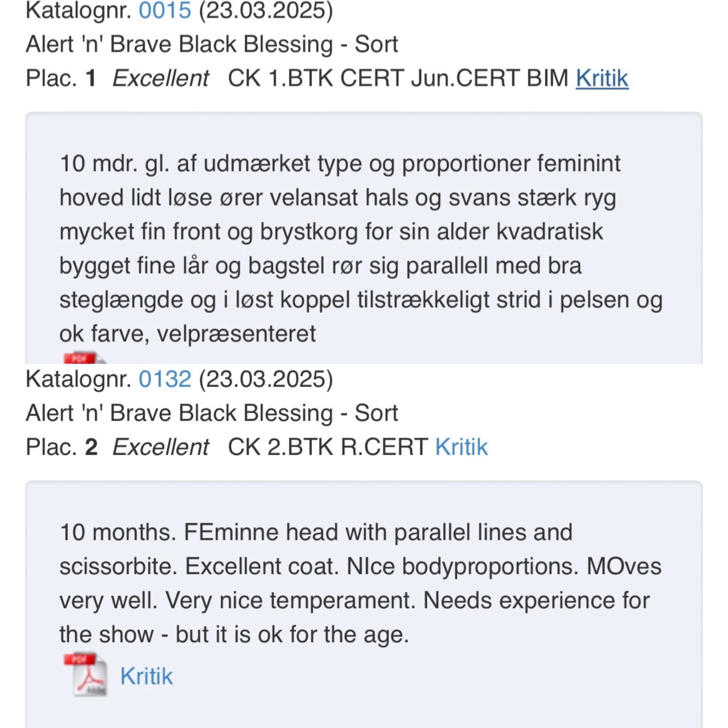The height and width of the screenshot is (728, 728).
Task: Click the "Katalognr." label before 0132
Action: click(78, 379)
